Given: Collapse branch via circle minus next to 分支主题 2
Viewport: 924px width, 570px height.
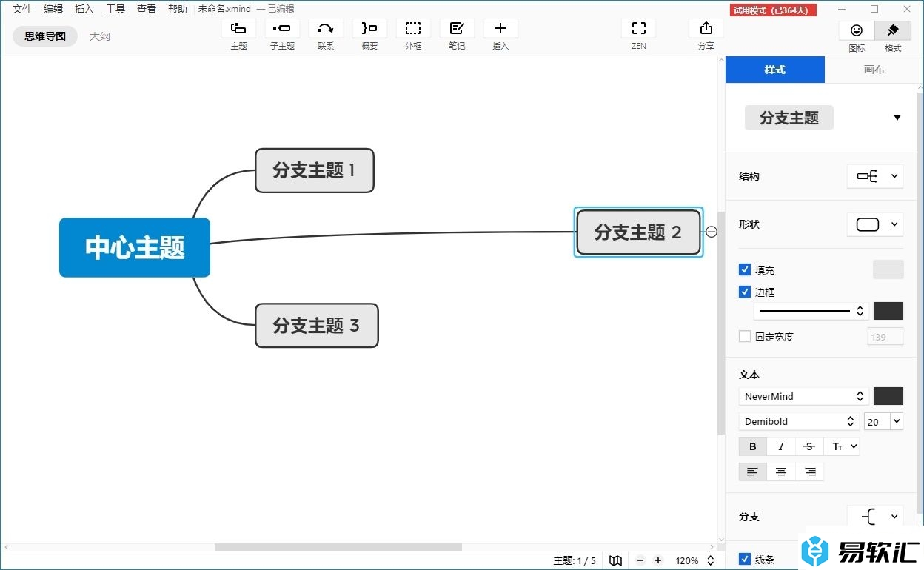Looking at the screenshot, I should (x=712, y=232).
